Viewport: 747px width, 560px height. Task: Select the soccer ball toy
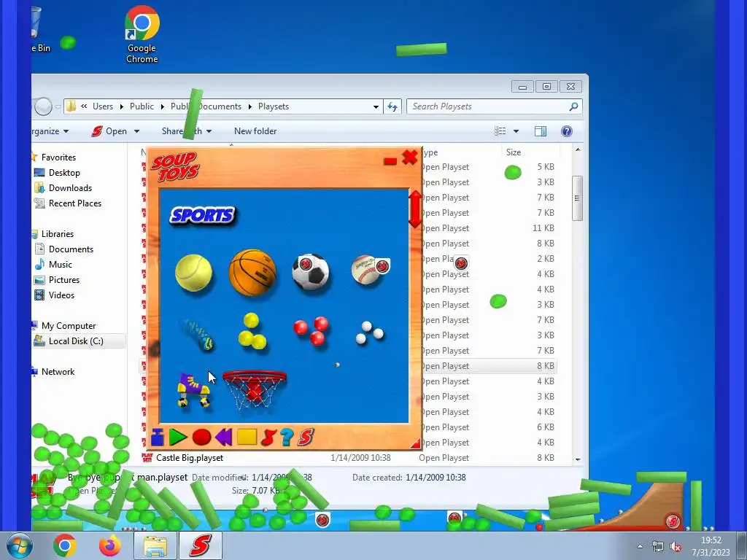[311, 271]
